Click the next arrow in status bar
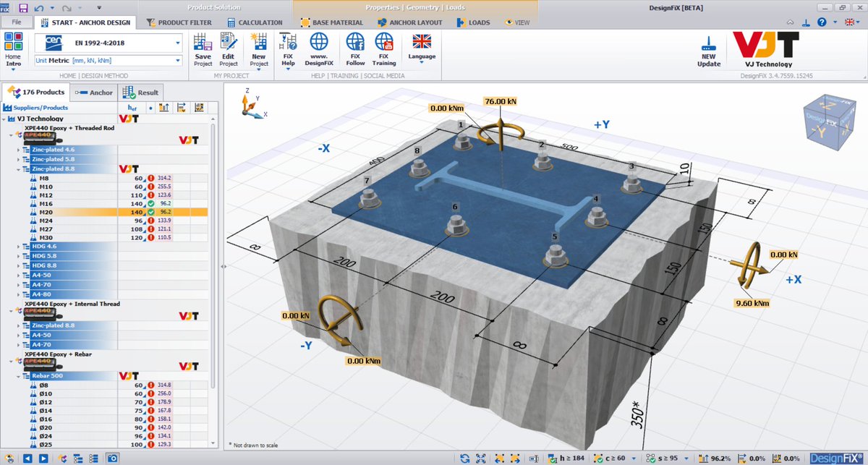This screenshot has height=465, width=868. 42,458
